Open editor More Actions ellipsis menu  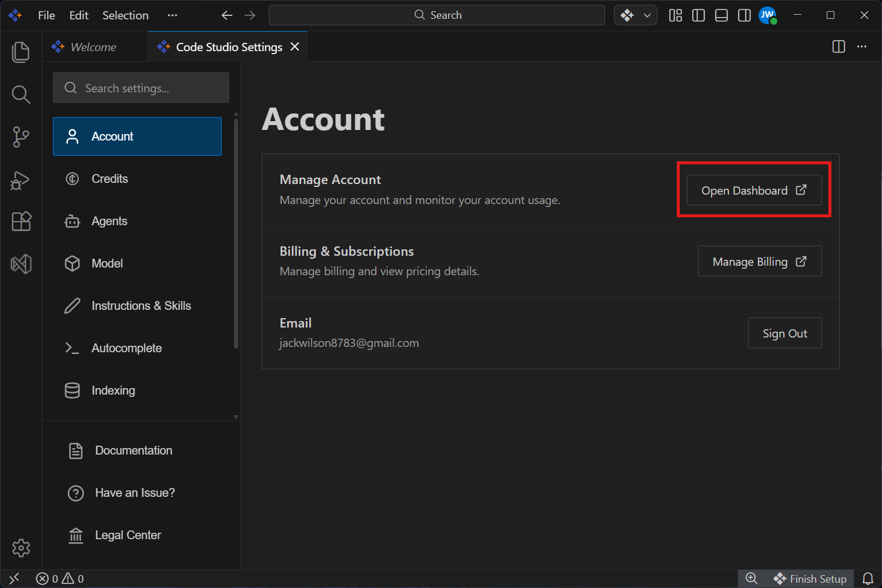coord(861,47)
